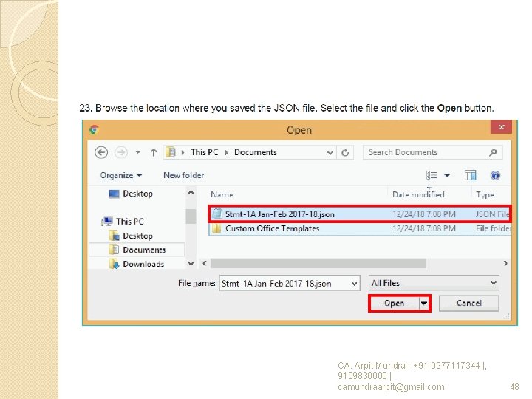Sort by Name column header

pyautogui.click(x=222, y=195)
